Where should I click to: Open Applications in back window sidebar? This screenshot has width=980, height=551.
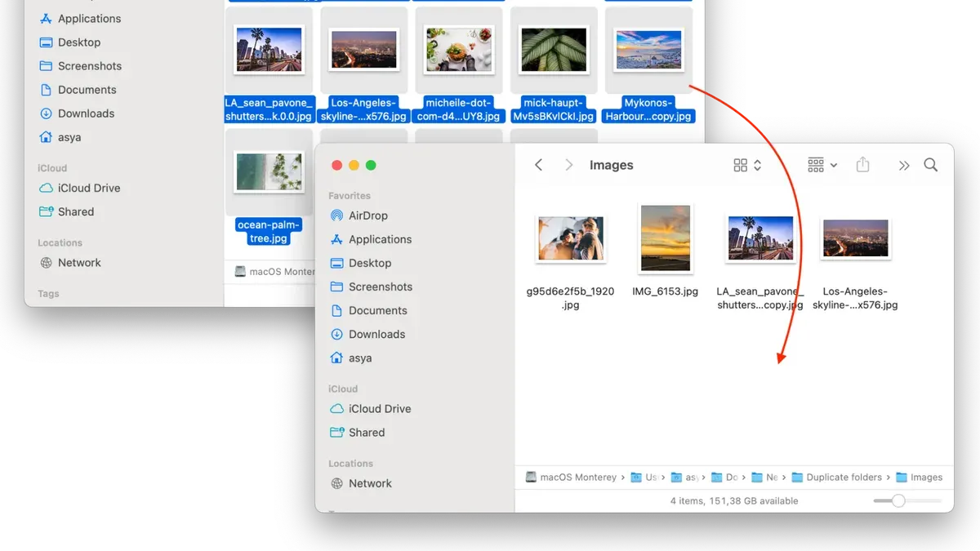click(80, 18)
